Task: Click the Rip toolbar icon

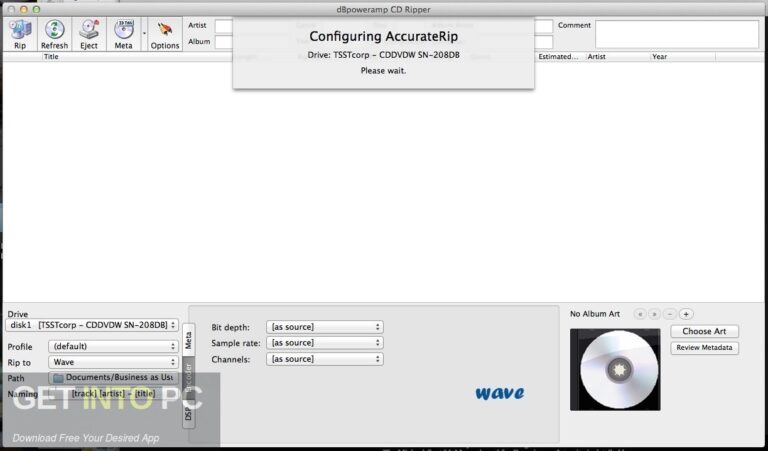Action: (x=20, y=34)
